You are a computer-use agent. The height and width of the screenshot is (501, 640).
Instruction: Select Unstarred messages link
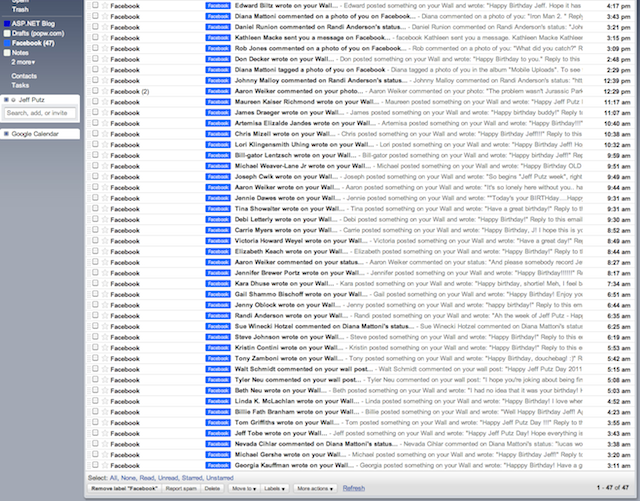point(220,478)
